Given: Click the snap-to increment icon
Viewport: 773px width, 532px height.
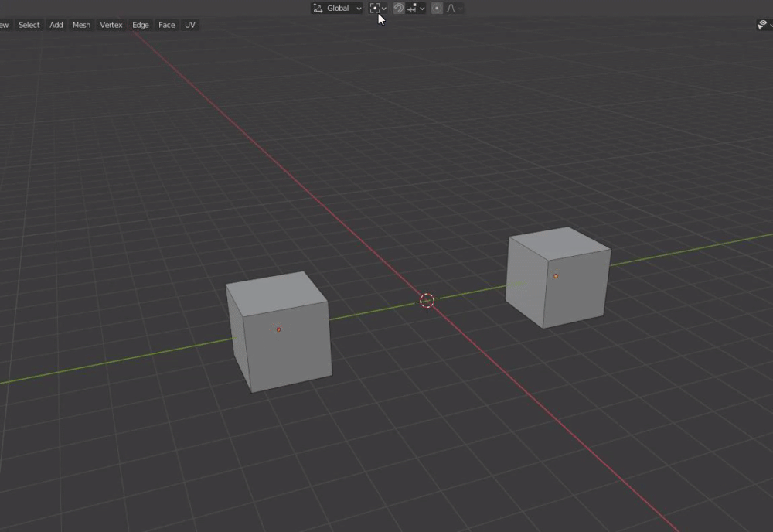Looking at the screenshot, I should pos(411,8).
